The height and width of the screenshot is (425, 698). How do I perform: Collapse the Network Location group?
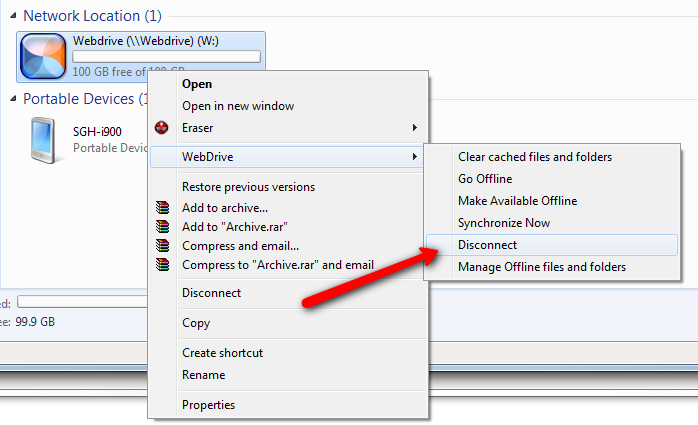[14, 17]
